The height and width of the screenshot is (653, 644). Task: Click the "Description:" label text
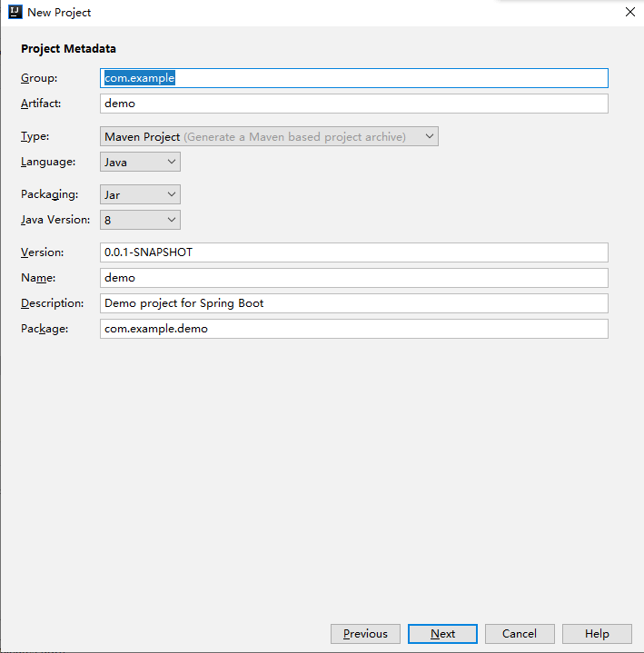52,303
